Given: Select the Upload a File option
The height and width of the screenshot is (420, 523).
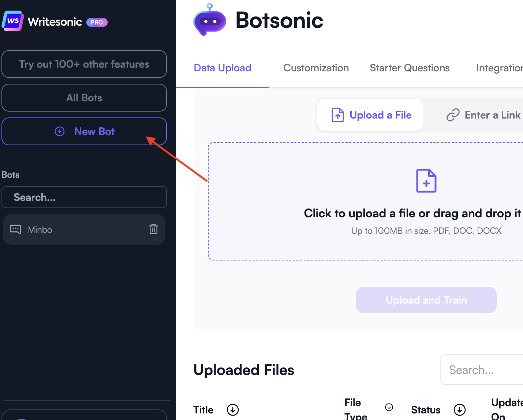Looking at the screenshot, I should click(x=370, y=115).
